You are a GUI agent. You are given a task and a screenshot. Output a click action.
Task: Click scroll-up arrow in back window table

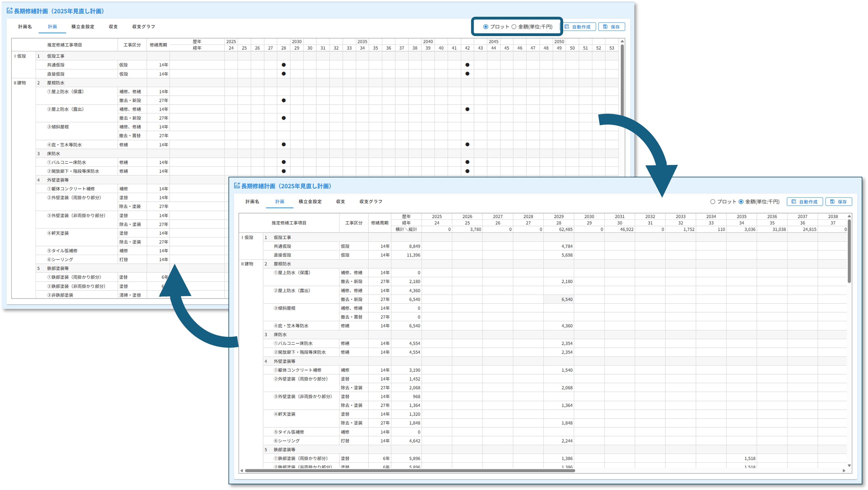(622, 41)
